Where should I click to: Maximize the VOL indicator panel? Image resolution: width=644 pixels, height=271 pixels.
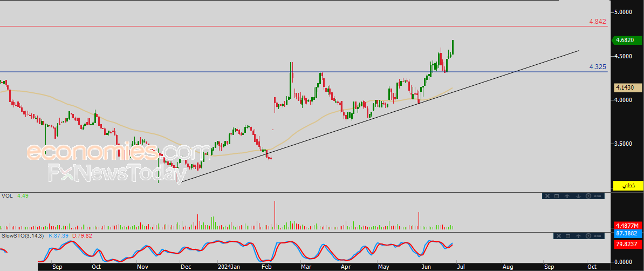click(x=557, y=196)
